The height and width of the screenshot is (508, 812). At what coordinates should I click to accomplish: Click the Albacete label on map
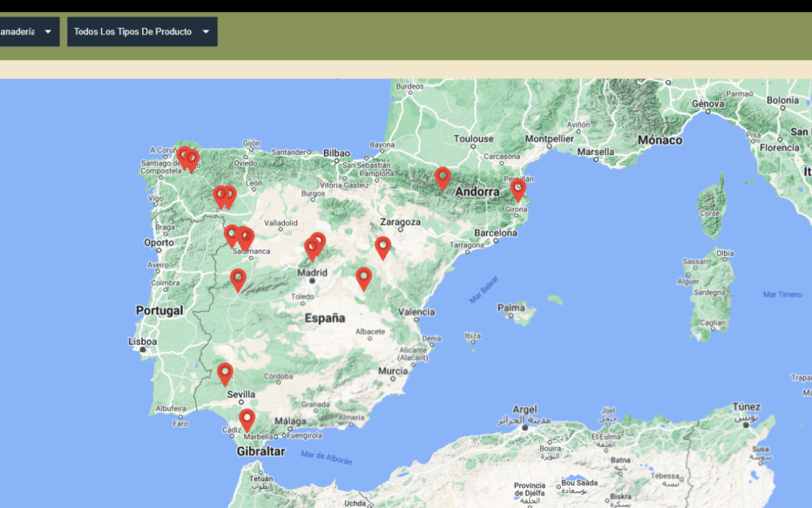pos(370,332)
